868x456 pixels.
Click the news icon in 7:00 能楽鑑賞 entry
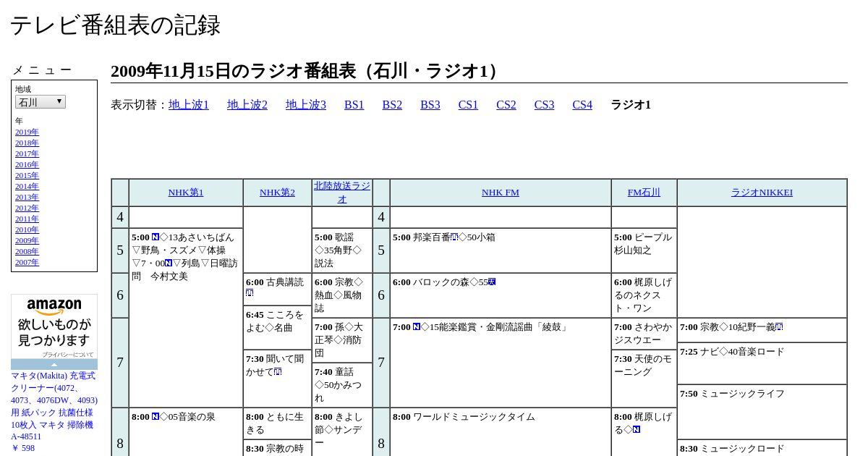417,326
